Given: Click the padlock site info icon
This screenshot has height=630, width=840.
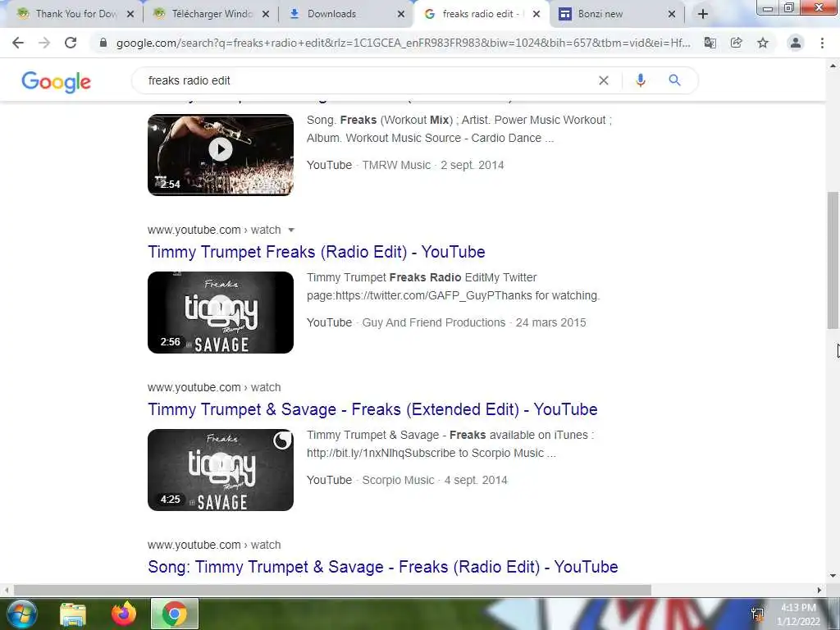Looking at the screenshot, I should coord(103,43).
